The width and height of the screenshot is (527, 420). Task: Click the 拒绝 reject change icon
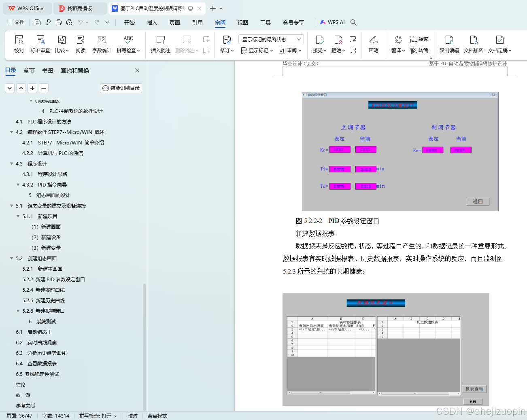tap(338, 40)
